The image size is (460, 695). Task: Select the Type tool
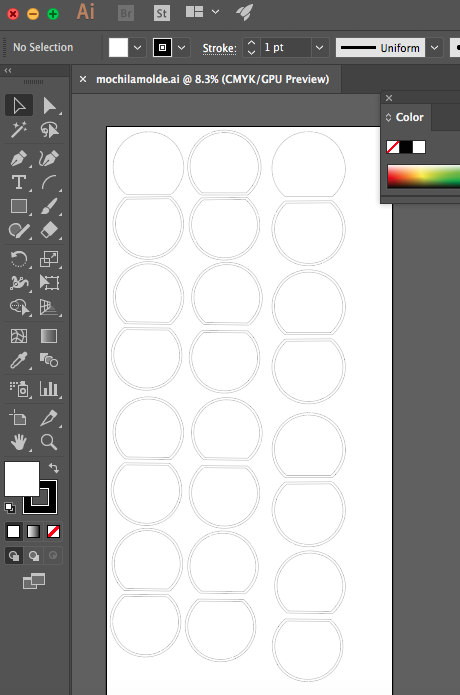pos(19,182)
